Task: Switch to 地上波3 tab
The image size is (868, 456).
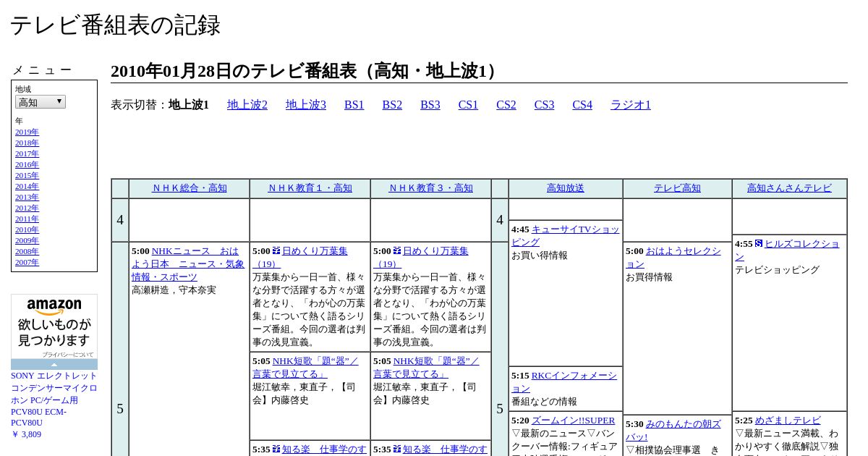Action: pos(306,105)
